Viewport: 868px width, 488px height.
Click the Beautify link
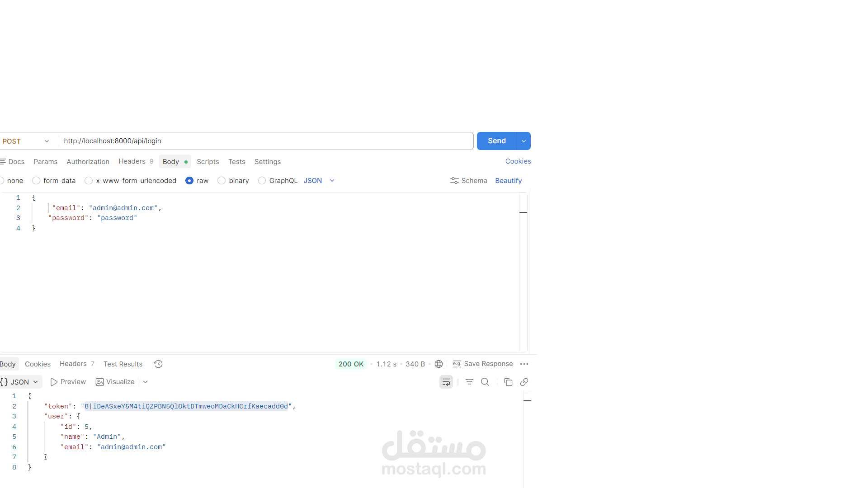click(508, 181)
